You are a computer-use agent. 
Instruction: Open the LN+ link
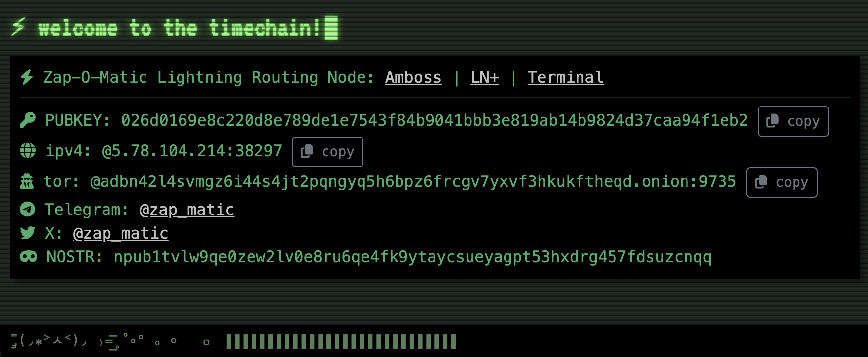pyautogui.click(x=484, y=77)
